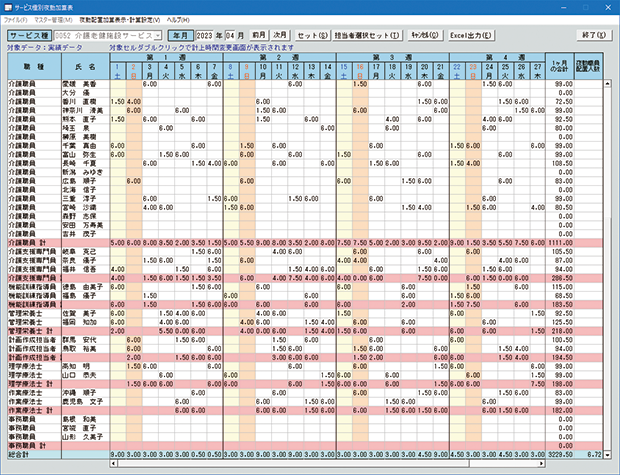
Task: Select monthly total cell 72.50
Action: pyautogui.click(x=560, y=102)
